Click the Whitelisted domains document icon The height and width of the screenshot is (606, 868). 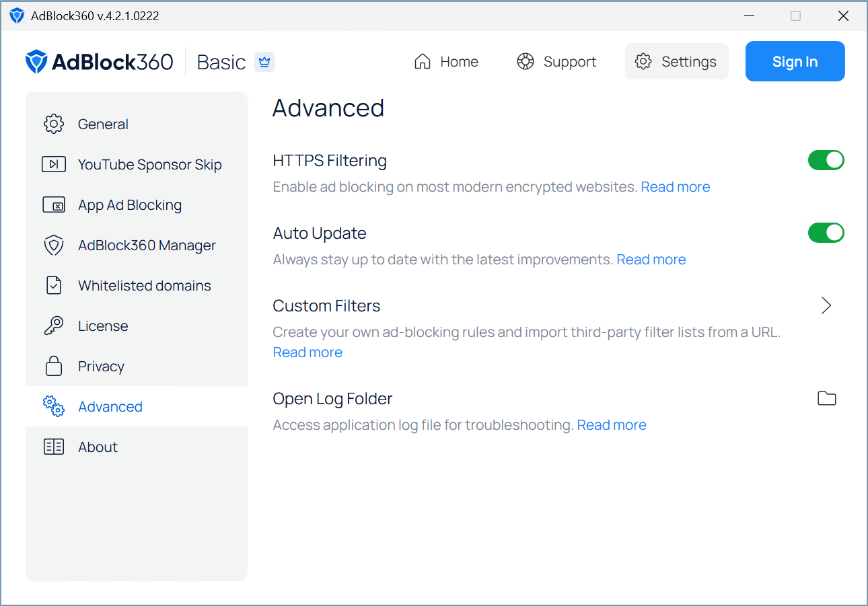coord(54,285)
